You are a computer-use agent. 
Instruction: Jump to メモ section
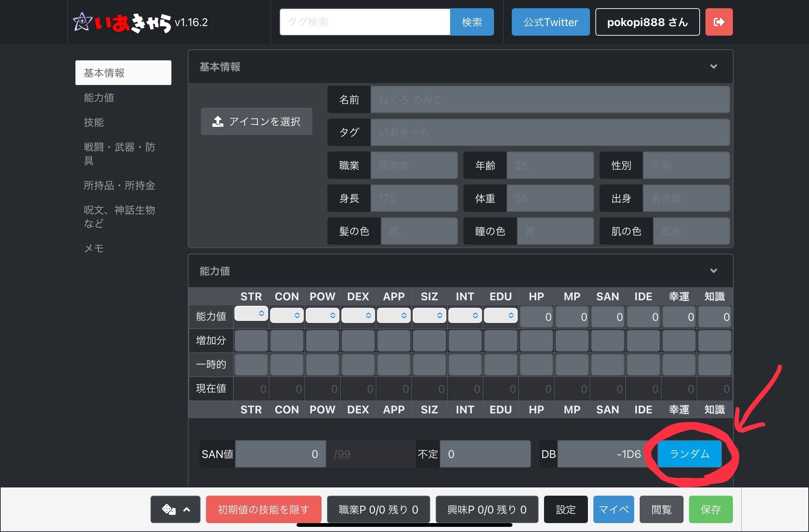pos(123,248)
